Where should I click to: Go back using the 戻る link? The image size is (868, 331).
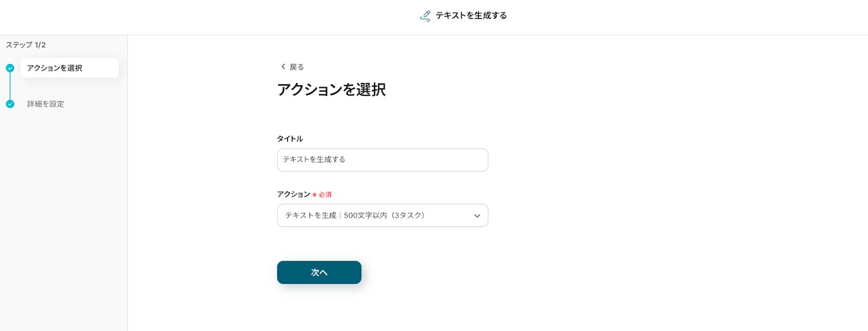(x=296, y=67)
